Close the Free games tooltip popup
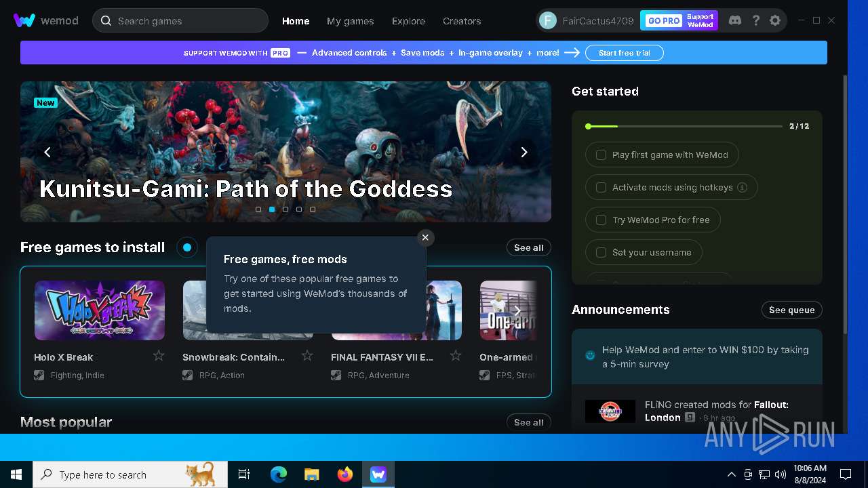 [x=425, y=237]
